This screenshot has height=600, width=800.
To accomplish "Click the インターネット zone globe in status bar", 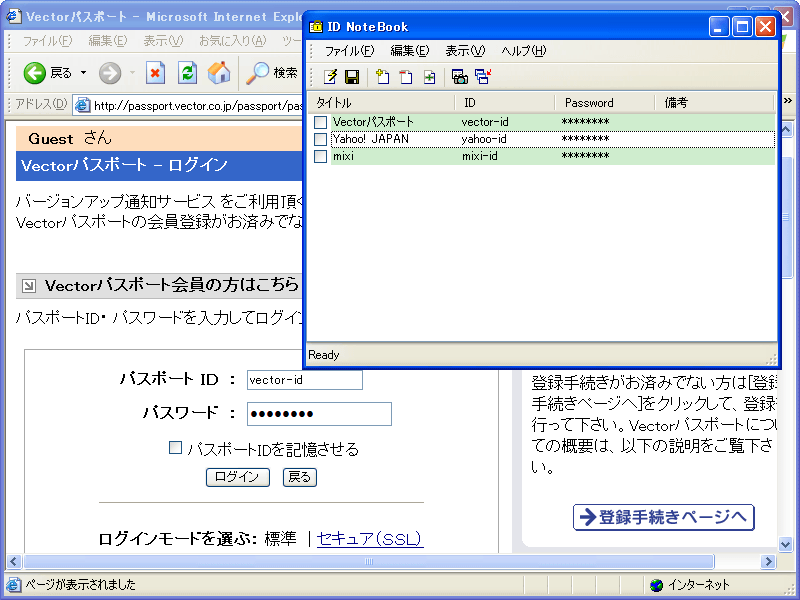I will pyautogui.click(x=657, y=585).
